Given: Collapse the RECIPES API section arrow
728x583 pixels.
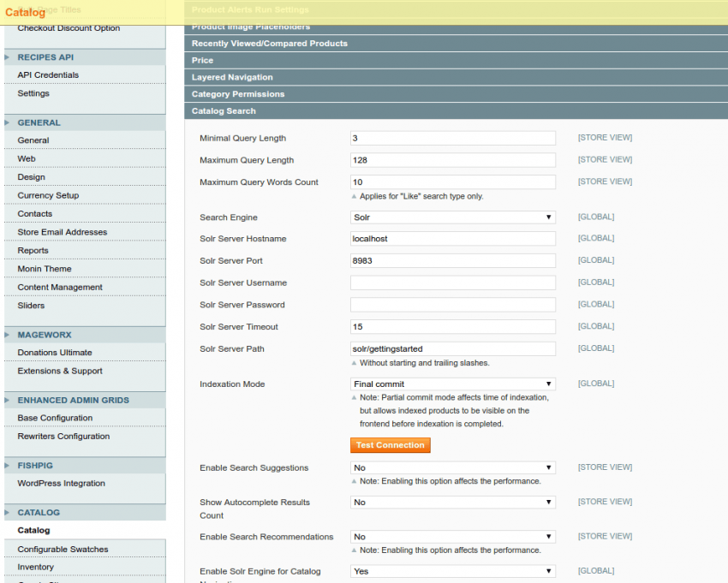Looking at the screenshot, I should click(x=7, y=57).
